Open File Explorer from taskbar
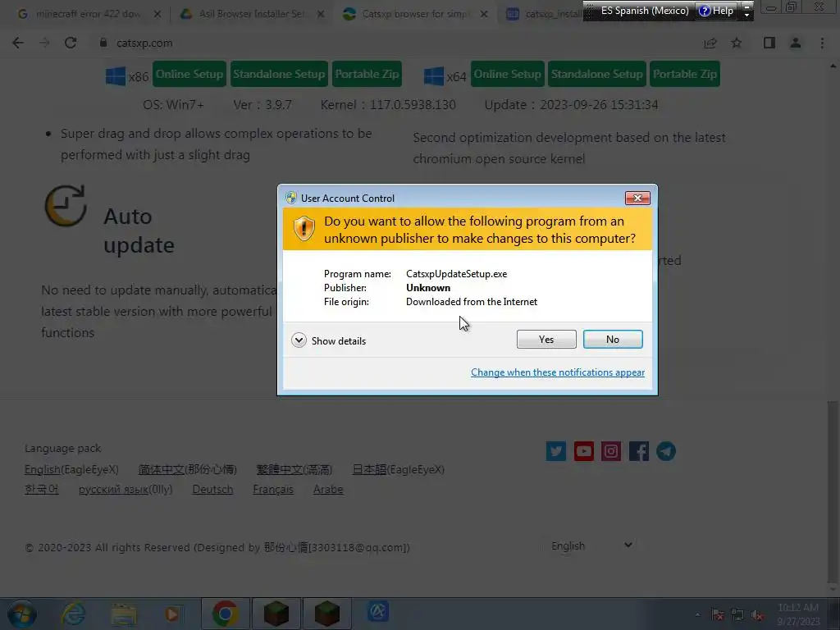The height and width of the screenshot is (630, 840). pyautogui.click(x=124, y=614)
